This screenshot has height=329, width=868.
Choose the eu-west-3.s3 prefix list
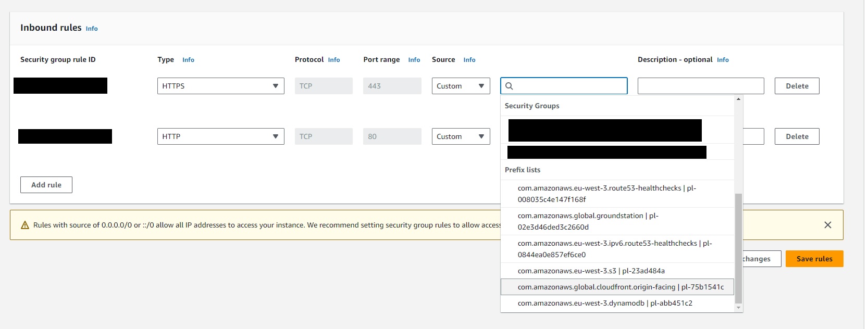point(591,271)
